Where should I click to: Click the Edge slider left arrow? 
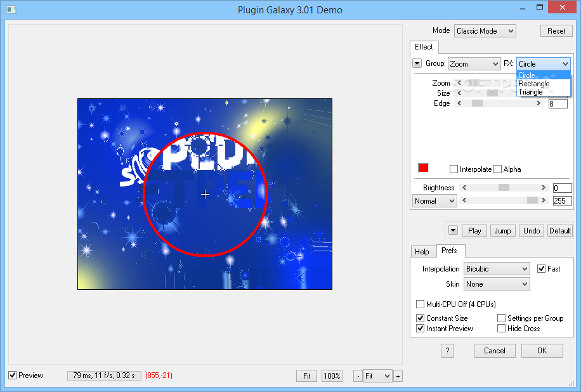coord(459,103)
